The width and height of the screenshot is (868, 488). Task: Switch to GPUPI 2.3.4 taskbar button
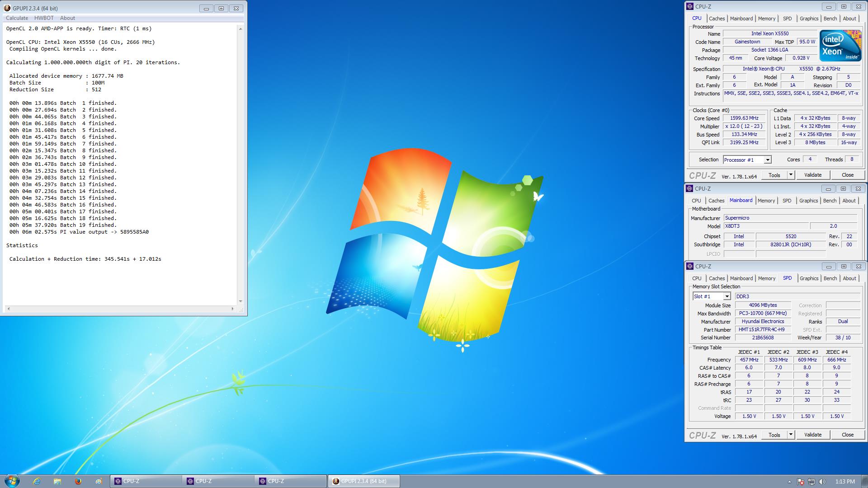point(364,481)
